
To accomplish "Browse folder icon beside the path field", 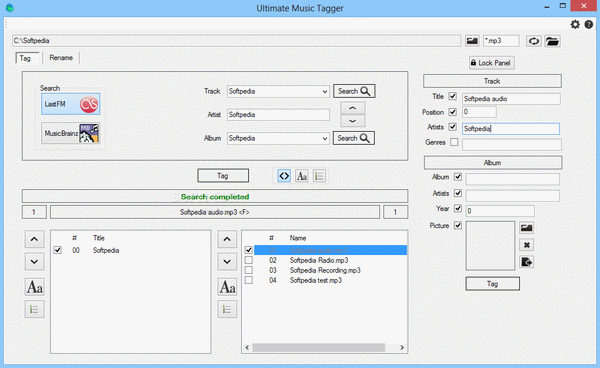I will 472,41.
